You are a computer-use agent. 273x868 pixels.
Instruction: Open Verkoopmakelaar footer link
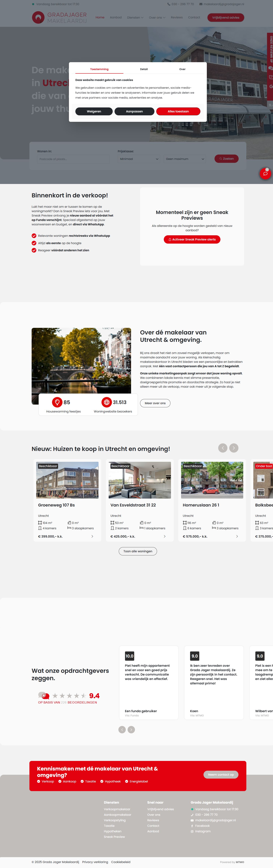tap(117, 809)
